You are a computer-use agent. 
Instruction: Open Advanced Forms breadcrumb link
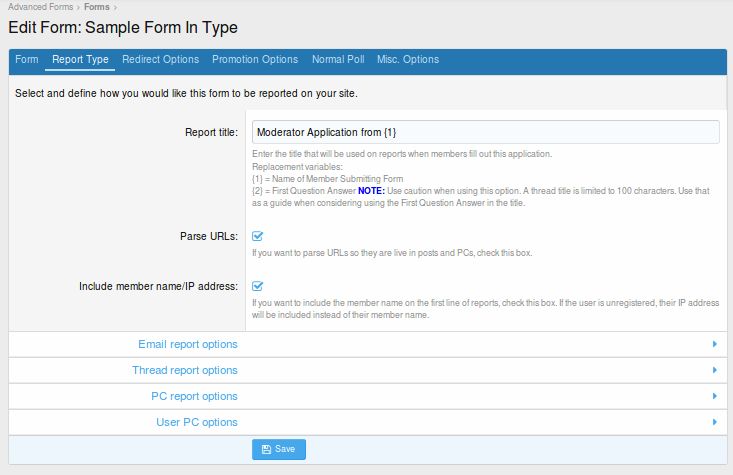click(42, 7)
